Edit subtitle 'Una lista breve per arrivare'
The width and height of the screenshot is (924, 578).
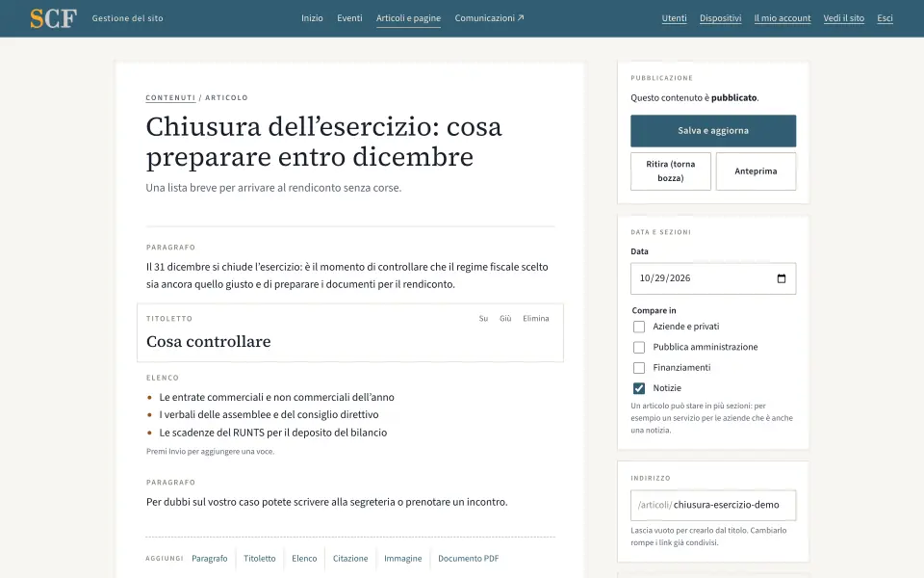pyautogui.click(x=273, y=188)
